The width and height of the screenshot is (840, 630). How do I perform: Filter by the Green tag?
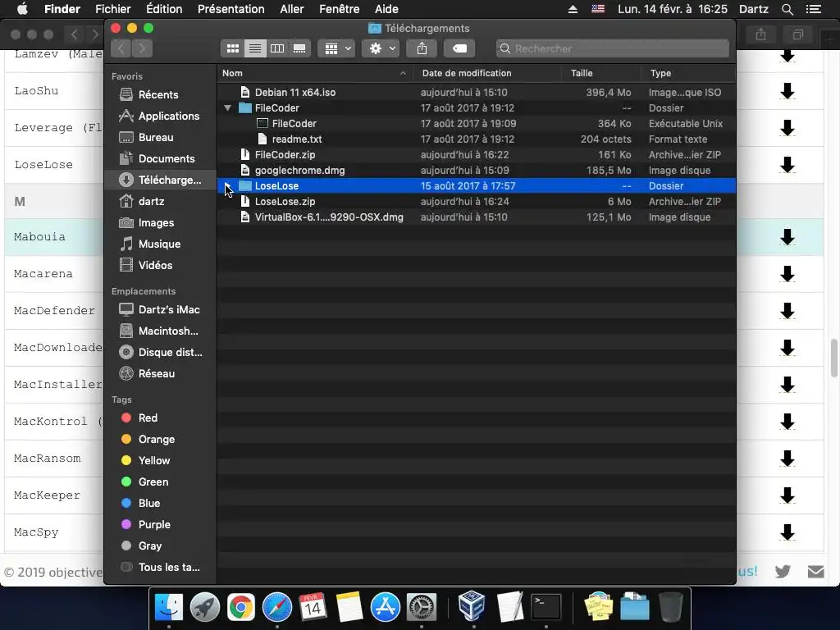161,482
